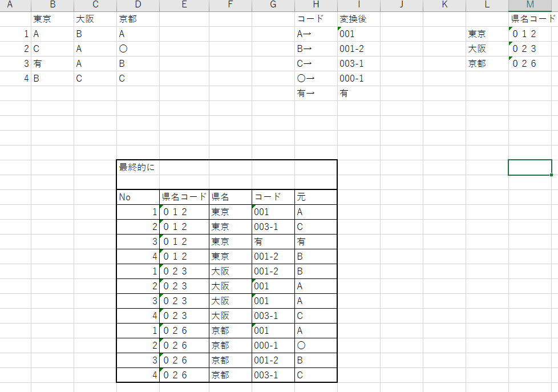558x392 pixels.
Task: Select the 京都 header cell in column D
Action: click(x=138, y=19)
